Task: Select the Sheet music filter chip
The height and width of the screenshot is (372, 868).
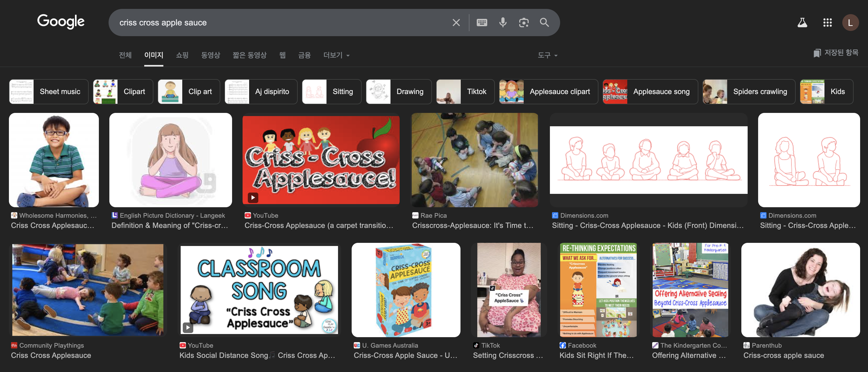Action: click(x=49, y=92)
